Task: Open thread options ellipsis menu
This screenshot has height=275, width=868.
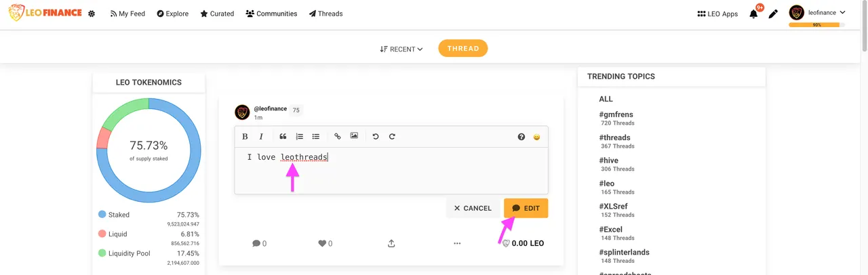Action: pyautogui.click(x=457, y=243)
